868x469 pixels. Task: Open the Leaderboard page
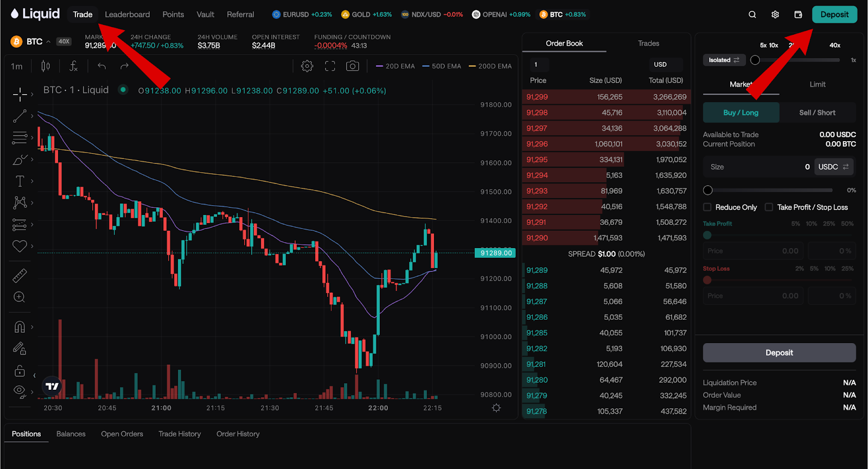click(x=127, y=15)
